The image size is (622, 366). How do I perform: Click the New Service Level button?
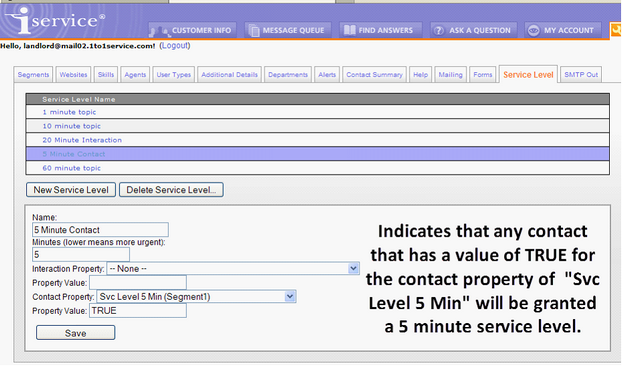tap(71, 190)
